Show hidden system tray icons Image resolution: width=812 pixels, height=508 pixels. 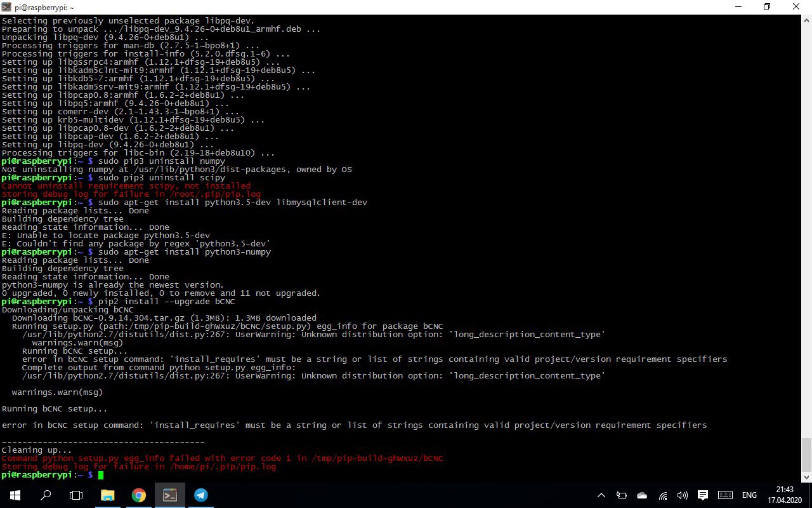(x=601, y=495)
